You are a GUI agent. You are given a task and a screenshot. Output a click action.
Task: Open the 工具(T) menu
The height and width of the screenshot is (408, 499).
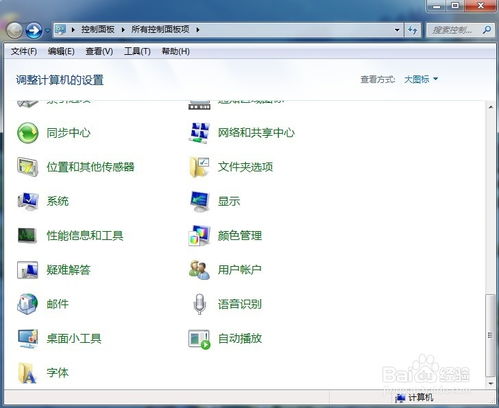point(137,51)
